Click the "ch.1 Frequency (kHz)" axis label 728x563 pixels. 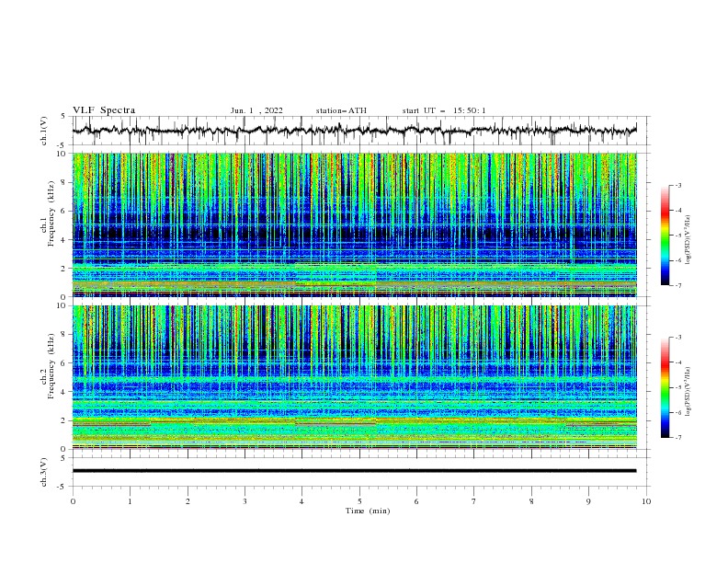click(x=48, y=213)
